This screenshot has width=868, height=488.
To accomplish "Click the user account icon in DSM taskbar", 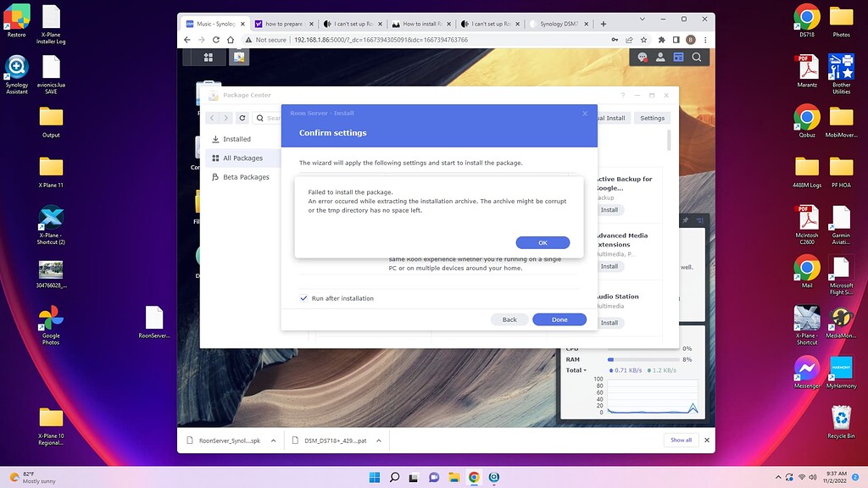I will [659, 57].
